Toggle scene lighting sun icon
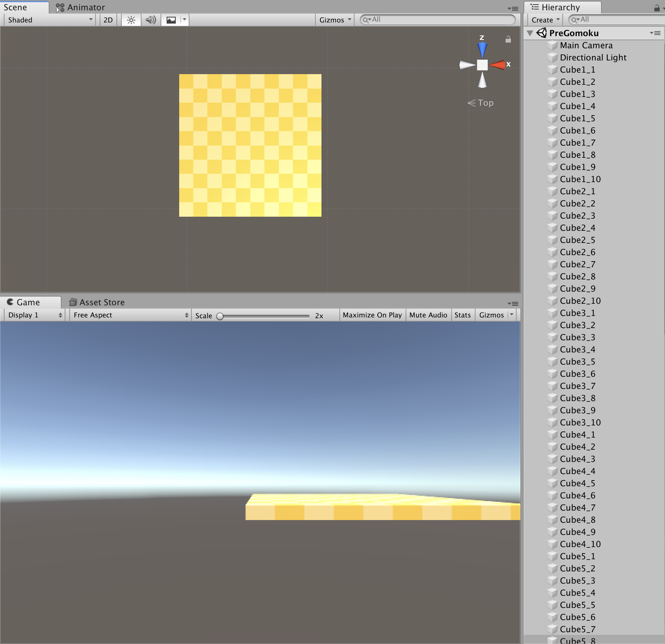The width and height of the screenshot is (665, 644). tap(131, 20)
